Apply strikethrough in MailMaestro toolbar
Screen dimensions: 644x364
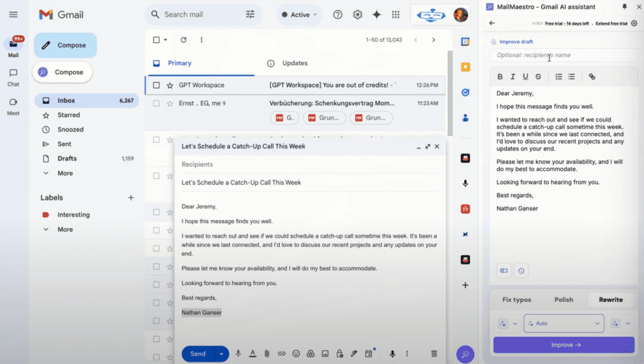point(538,76)
